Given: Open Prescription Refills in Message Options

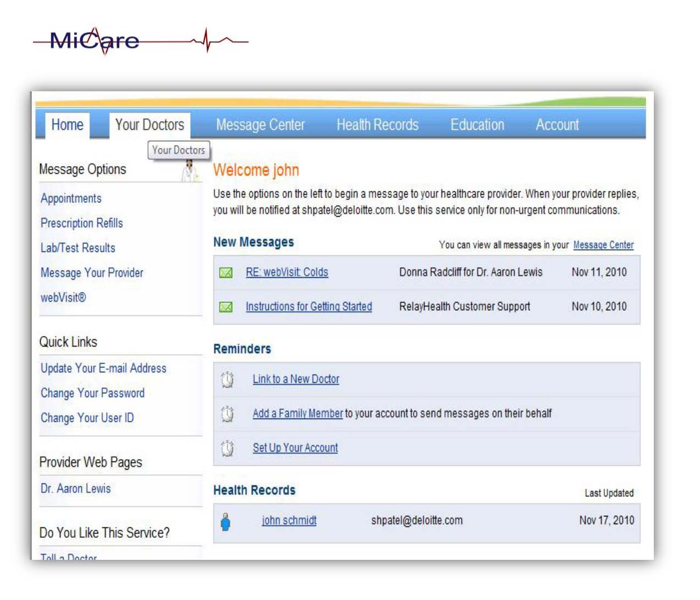Looking at the screenshot, I should (x=81, y=223).
